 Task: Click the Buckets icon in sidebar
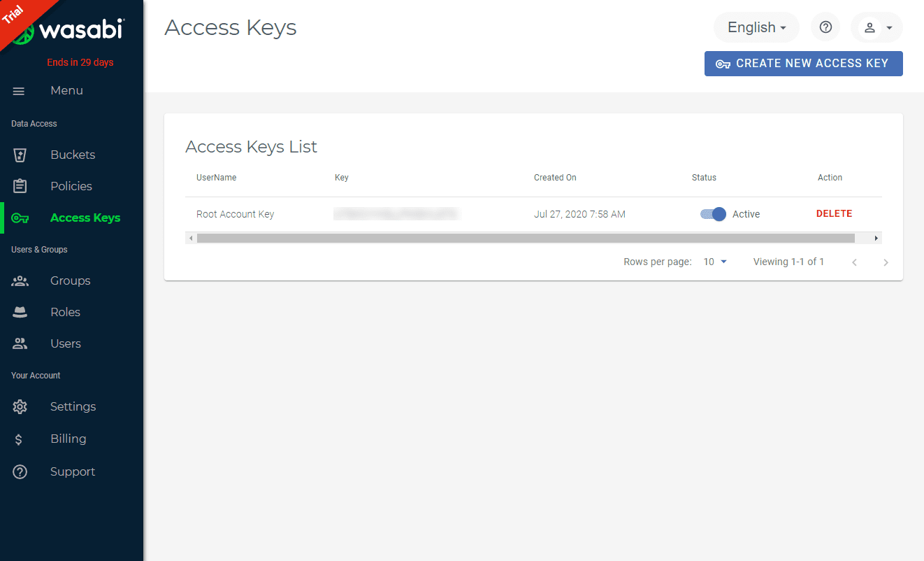(x=20, y=155)
